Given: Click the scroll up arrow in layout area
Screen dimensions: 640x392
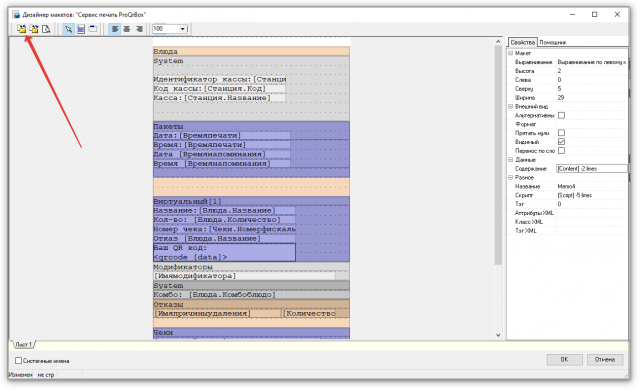Looking at the screenshot, I should pos(498,42).
